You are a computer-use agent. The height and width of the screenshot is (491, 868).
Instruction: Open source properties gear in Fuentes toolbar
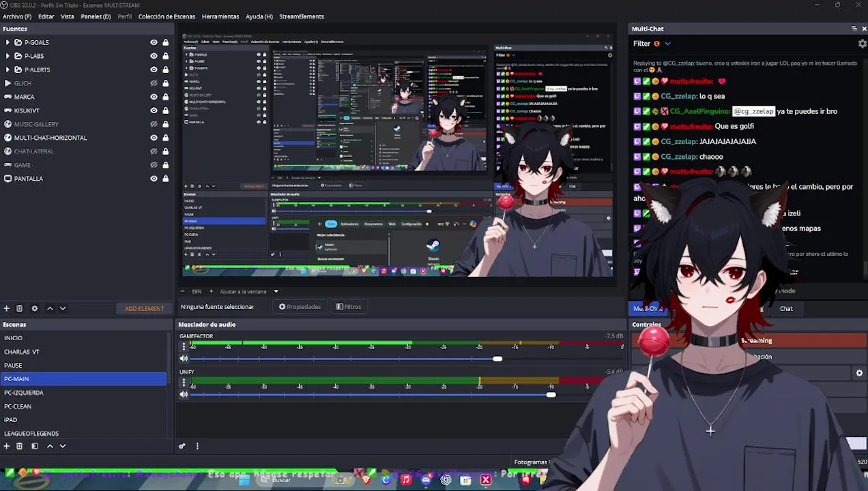click(35, 308)
